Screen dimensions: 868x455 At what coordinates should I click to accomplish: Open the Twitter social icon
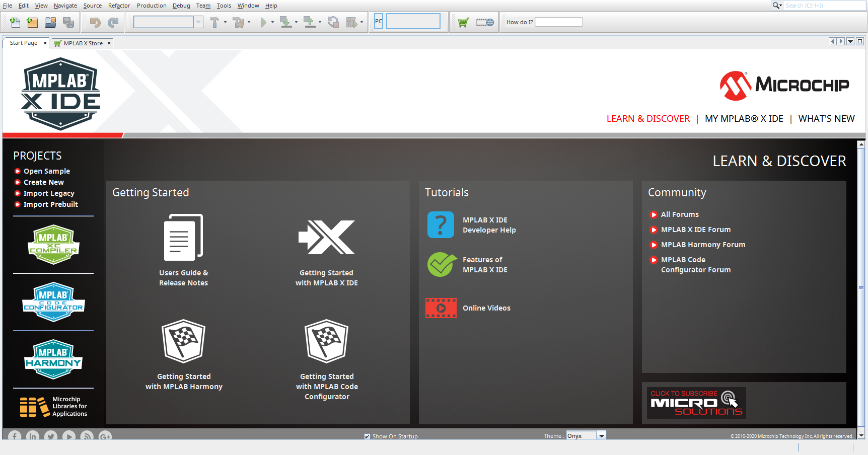coord(51,436)
